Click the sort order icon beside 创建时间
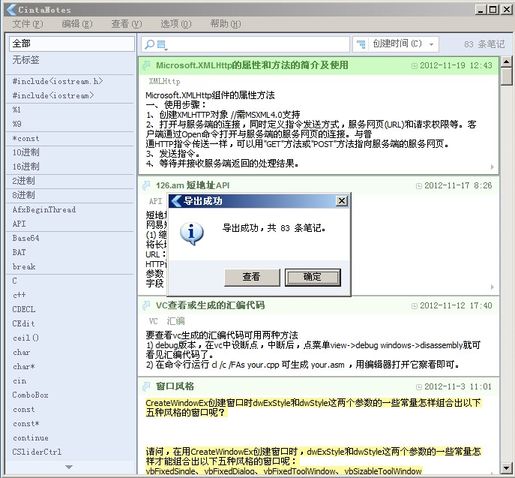 [361, 44]
